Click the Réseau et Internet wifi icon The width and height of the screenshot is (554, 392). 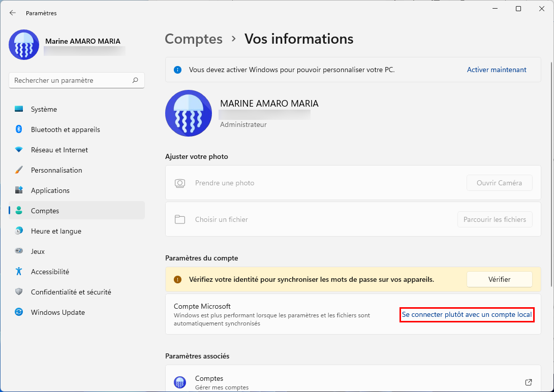[19, 150]
